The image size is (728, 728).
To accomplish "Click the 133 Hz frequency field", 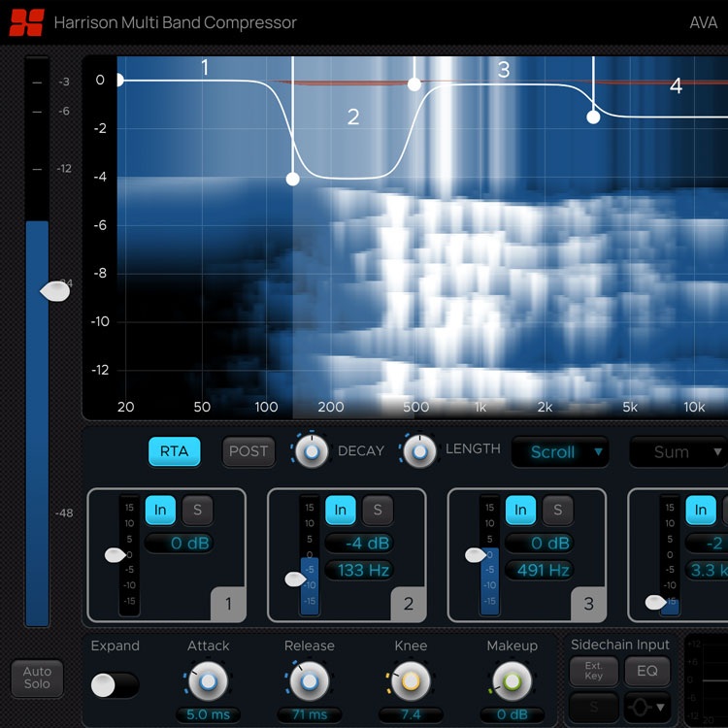I will pos(364,570).
